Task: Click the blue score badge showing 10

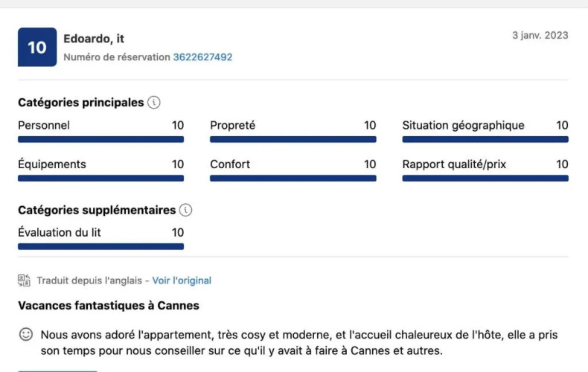Action: coord(37,48)
